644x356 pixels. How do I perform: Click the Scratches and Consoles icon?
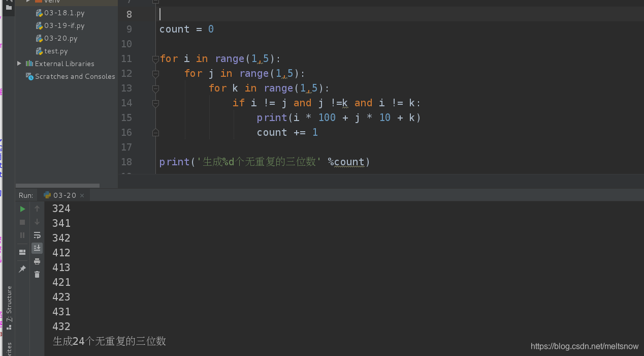pyautogui.click(x=29, y=76)
